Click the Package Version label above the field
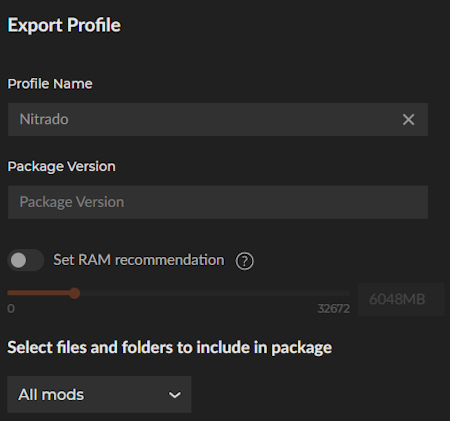Screen dimensions: 450x421 [x=62, y=166]
